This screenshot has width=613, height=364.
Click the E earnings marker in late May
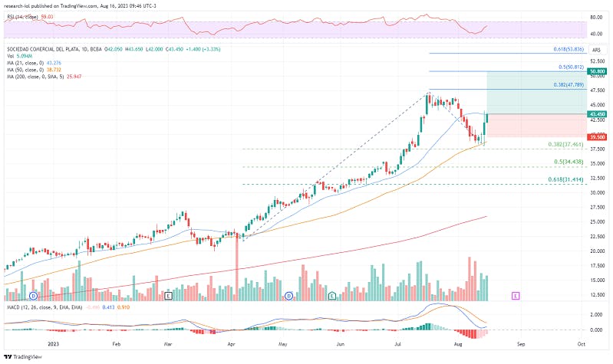click(332, 296)
